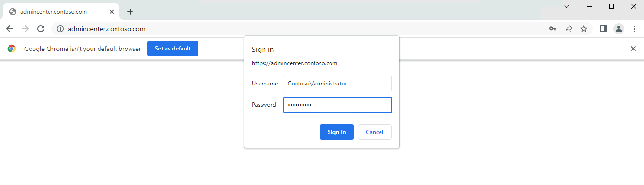Toggle the side panel icon
This screenshot has height=185, width=644.
point(603,29)
